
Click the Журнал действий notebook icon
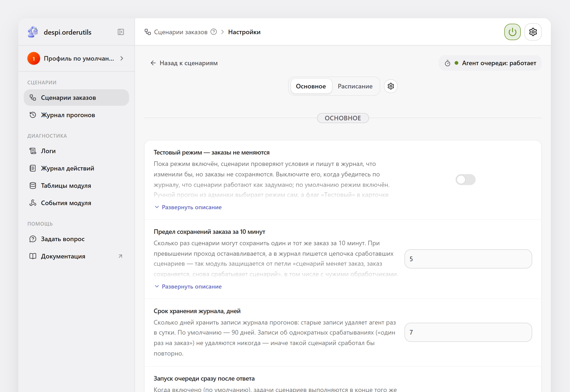click(33, 168)
